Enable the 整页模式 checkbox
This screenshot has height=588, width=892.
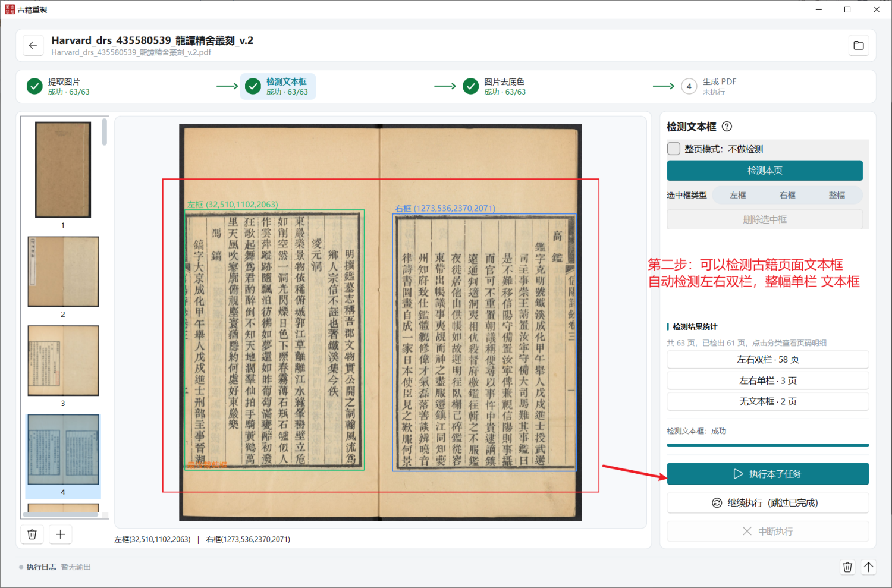pos(674,149)
